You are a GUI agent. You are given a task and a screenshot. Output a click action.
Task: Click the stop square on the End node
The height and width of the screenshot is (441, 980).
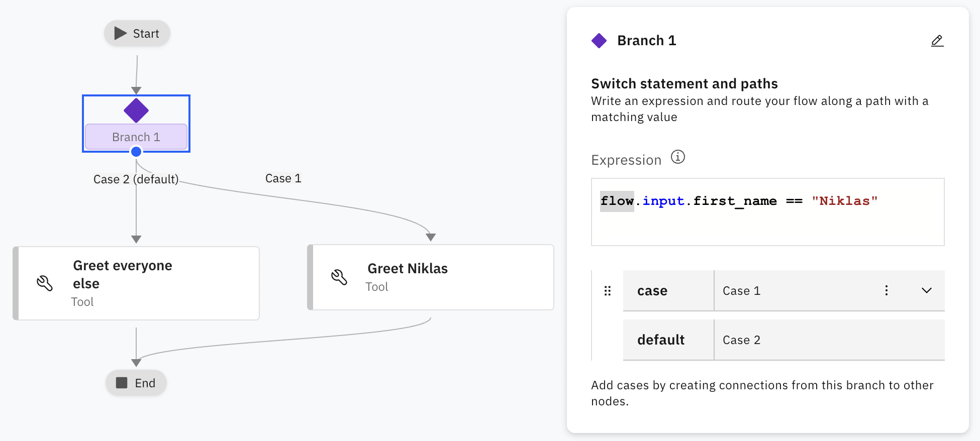coord(122,383)
